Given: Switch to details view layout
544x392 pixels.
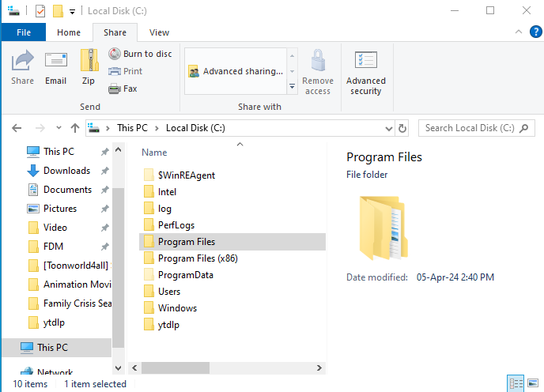Looking at the screenshot, I should (516, 383).
